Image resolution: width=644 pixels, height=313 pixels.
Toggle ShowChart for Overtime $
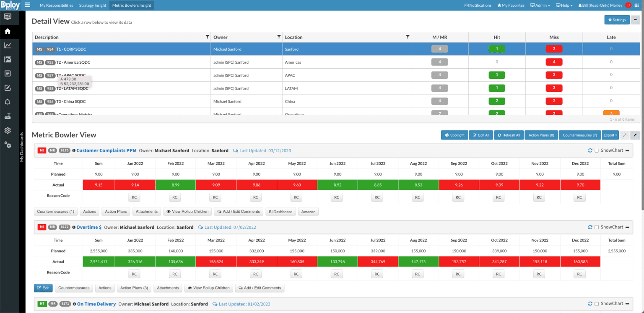pos(597,227)
